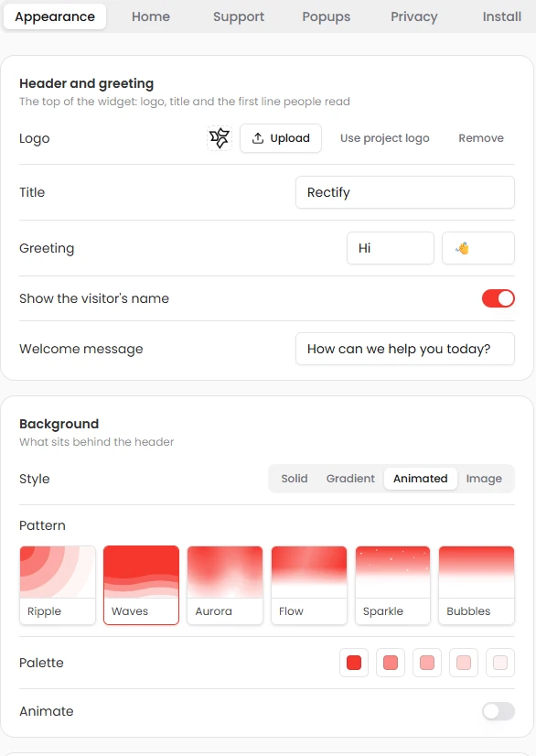The width and height of the screenshot is (536, 756).
Task: Go to the Support tab
Action: 239,16
